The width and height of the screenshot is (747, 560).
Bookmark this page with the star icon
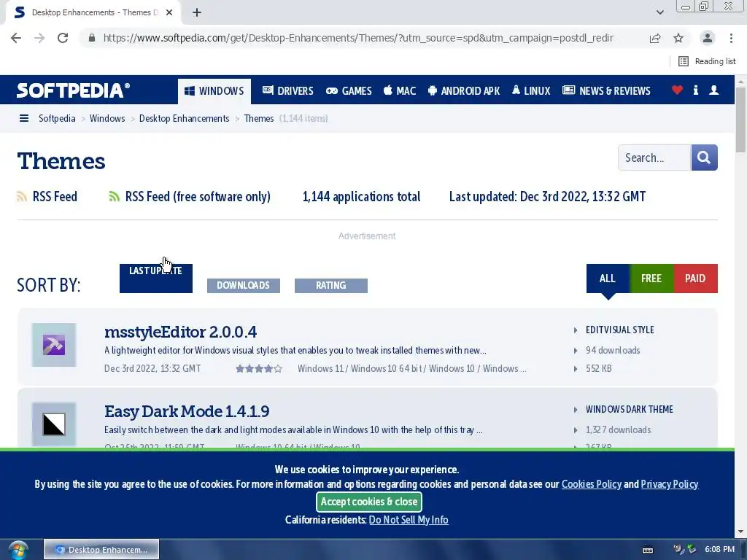point(678,38)
